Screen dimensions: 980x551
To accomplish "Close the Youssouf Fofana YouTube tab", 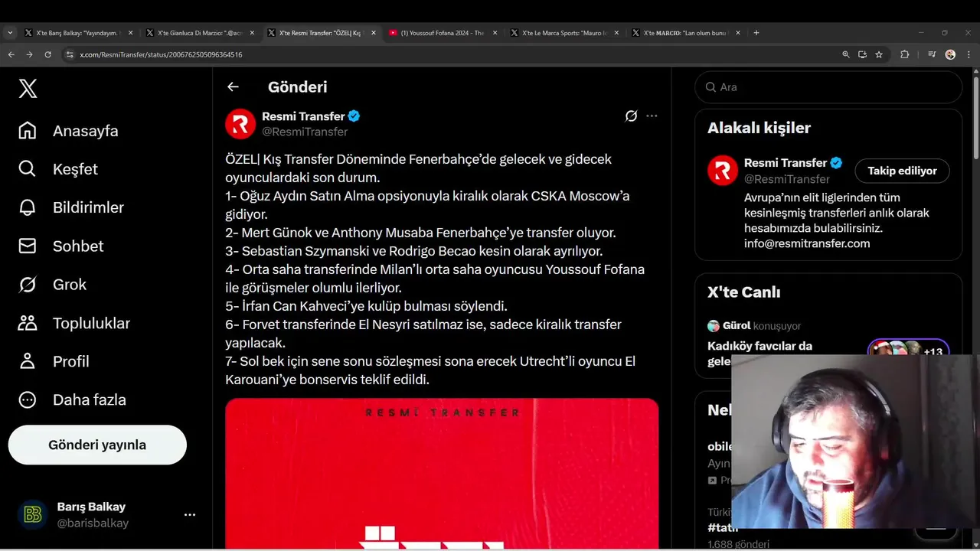I will [495, 33].
